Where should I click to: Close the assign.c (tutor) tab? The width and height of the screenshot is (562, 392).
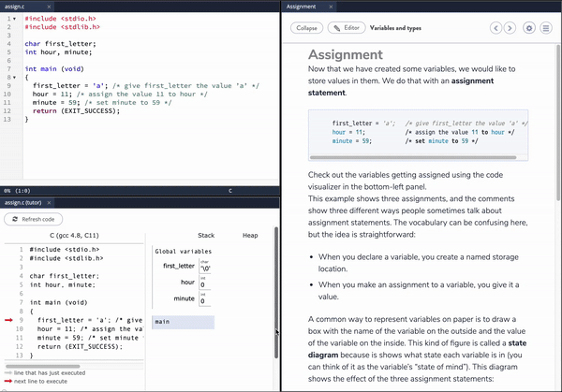point(49,203)
